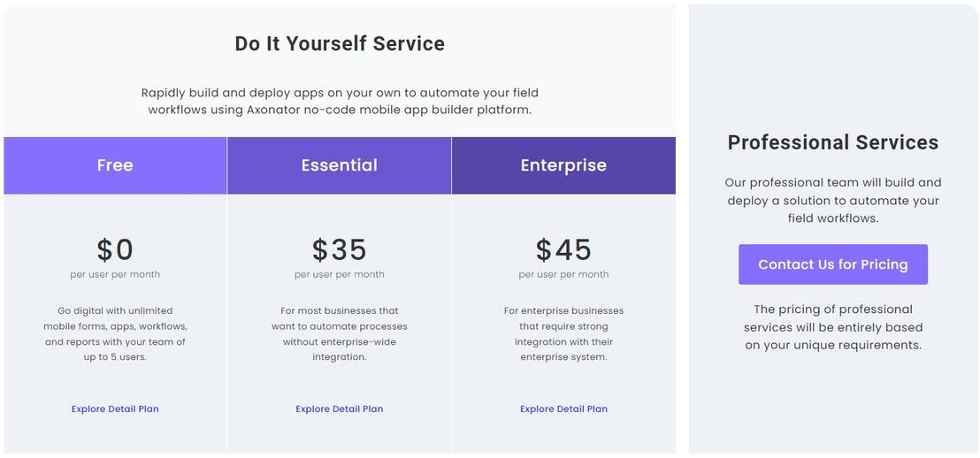Viewport: 980px width, 458px height.
Task: Click the $0 price in Free plan
Action: pos(115,250)
